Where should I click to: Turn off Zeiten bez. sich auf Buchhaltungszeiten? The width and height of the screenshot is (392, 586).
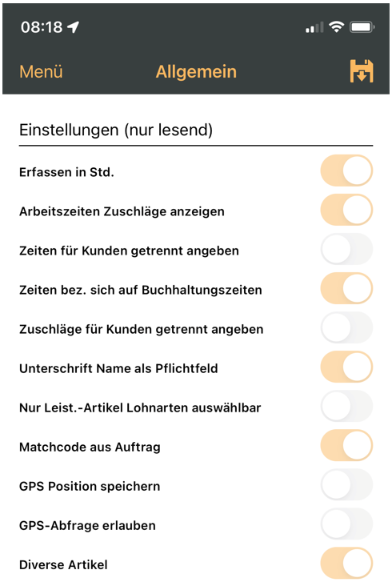click(x=346, y=288)
